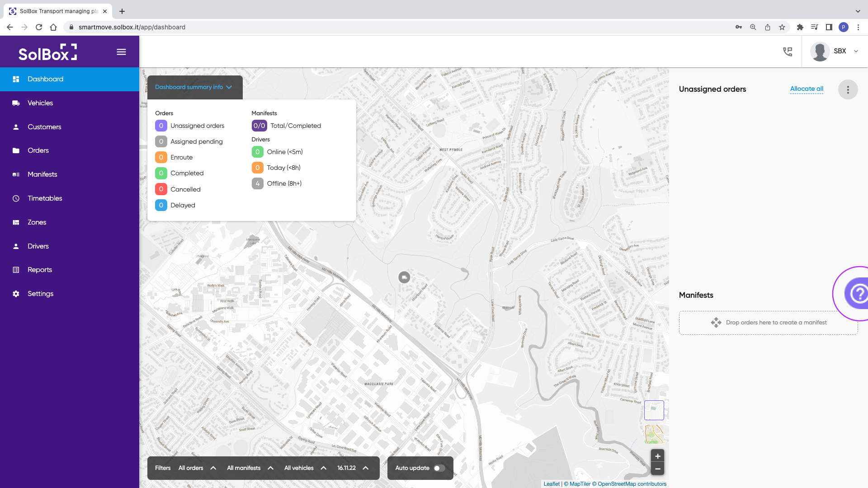Open the Manifests panel from sidebar
868x488 pixels.
42,174
